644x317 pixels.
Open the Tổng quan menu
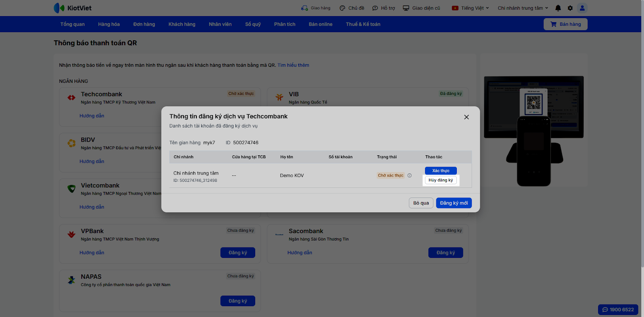[x=72, y=24]
